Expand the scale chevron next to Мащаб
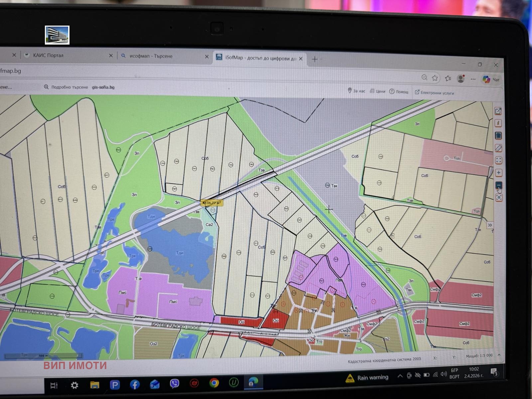This screenshot has width=532, height=399. 499,355
